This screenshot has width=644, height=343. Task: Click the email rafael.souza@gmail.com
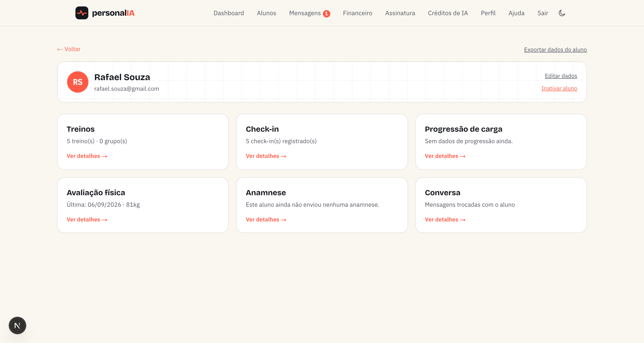pos(126,89)
